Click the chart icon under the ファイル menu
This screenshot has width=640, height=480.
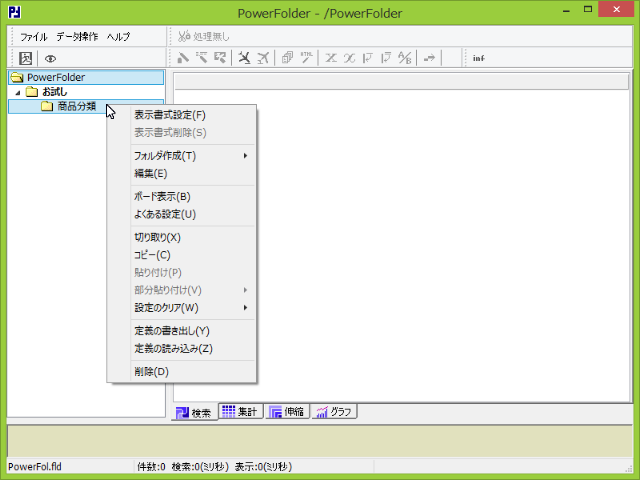(x=26, y=58)
